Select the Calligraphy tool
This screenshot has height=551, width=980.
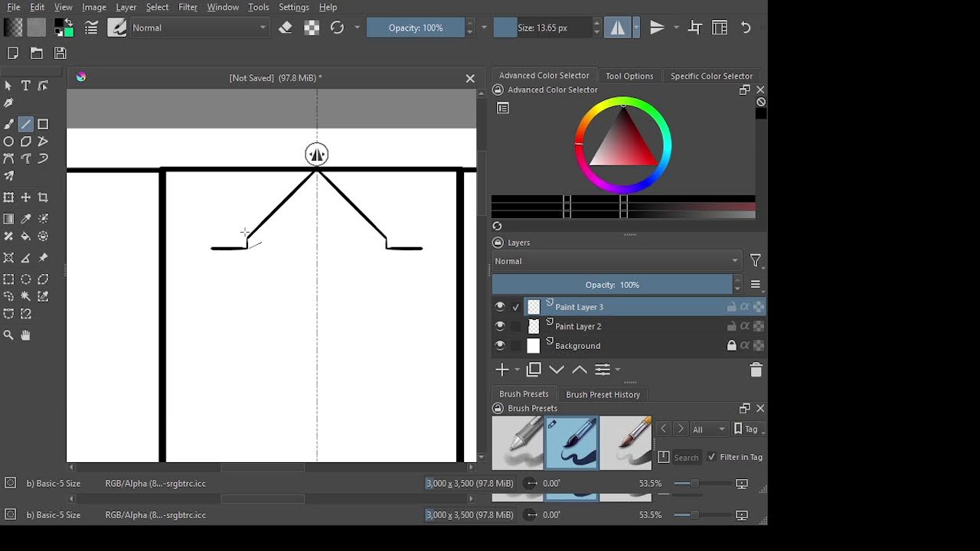(x=8, y=103)
